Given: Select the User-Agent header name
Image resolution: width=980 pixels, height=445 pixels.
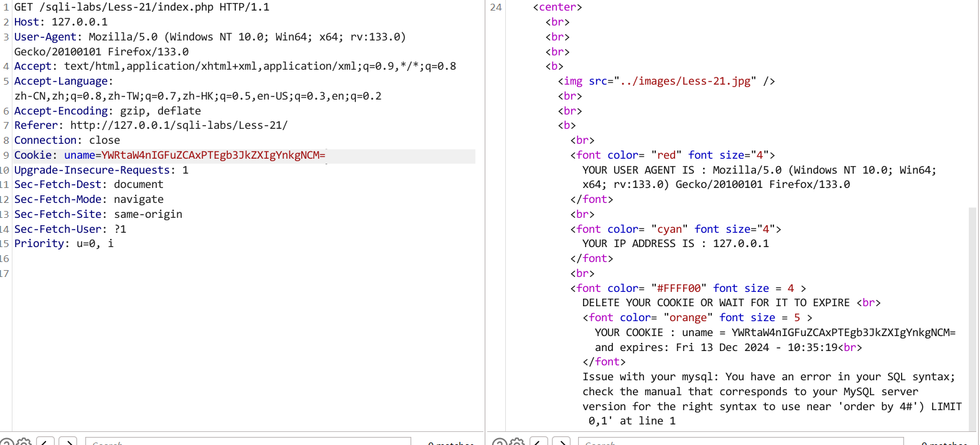Looking at the screenshot, I should (45, 37).
